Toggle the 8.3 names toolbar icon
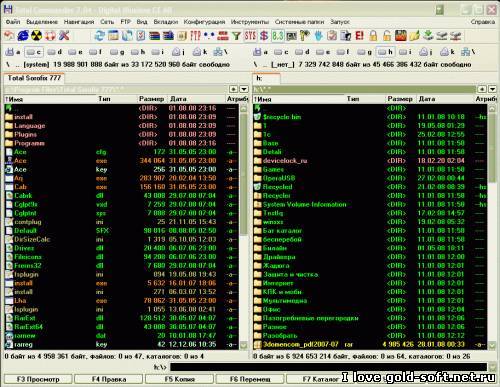Viewport: 500px width, 387px height. tap(277, 35)
